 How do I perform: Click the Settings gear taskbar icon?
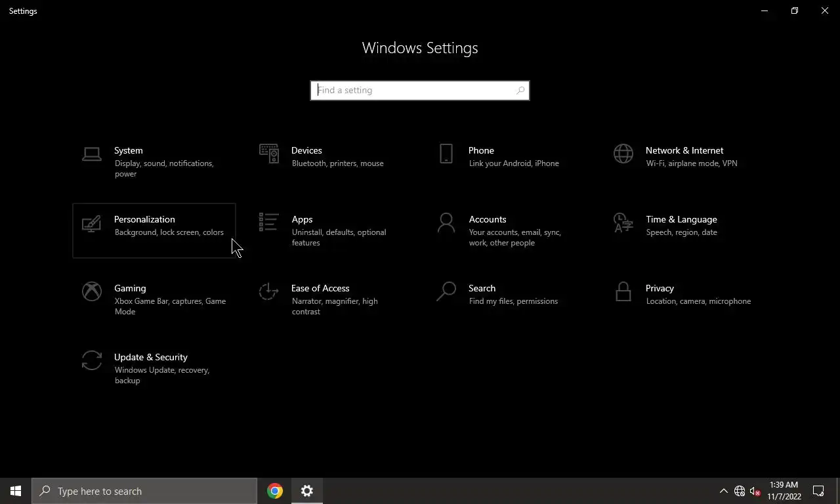307,491
